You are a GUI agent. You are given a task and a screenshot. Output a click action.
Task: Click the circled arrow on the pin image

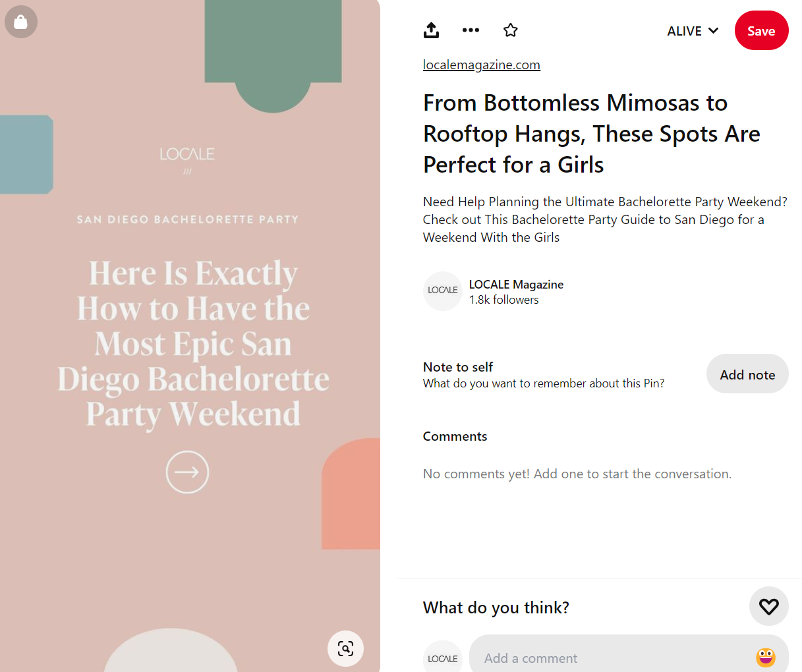click(x=187, y=472)
